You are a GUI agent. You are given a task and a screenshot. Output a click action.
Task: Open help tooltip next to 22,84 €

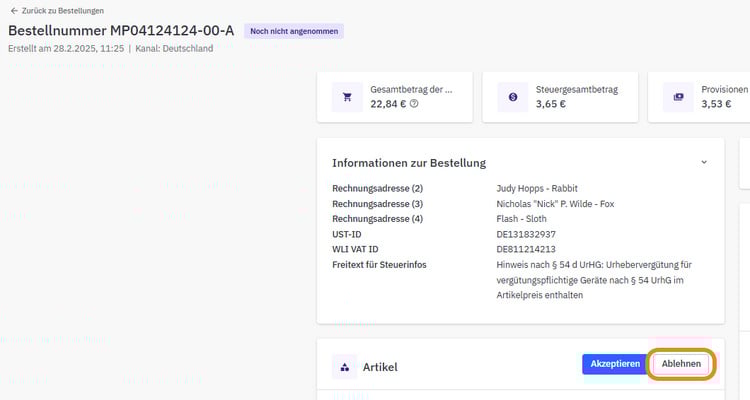(414, 103)
